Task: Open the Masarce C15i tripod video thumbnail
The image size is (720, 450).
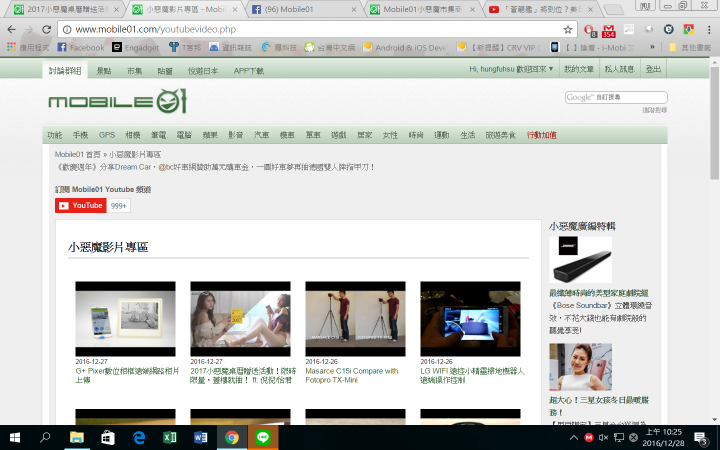Action: coord(355,319)
